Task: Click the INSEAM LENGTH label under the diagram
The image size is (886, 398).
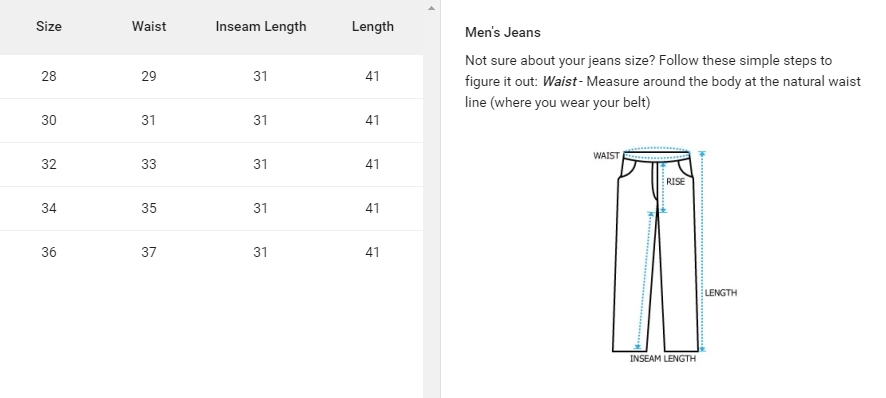Action: (x=663, y=358)
